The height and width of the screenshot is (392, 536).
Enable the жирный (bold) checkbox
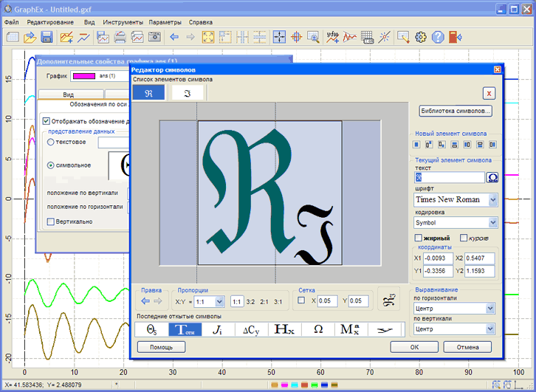coord(419,238)
